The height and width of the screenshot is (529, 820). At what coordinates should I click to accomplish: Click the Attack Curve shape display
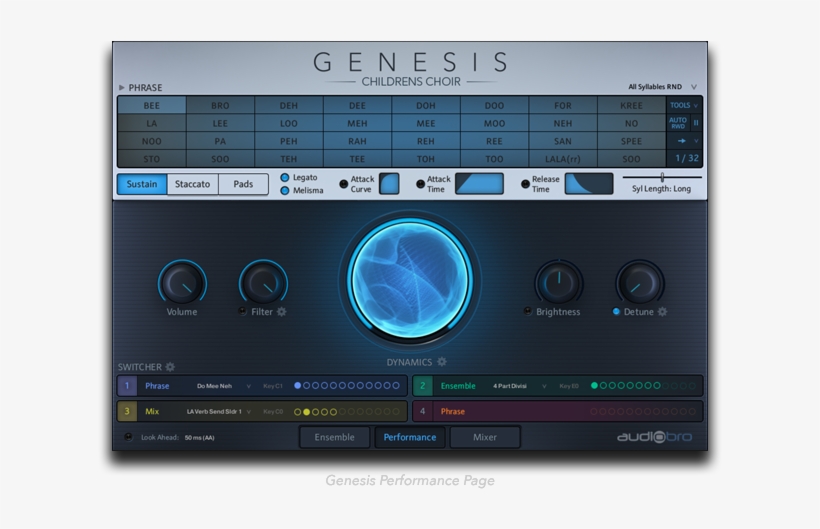(x=389, y=184)
